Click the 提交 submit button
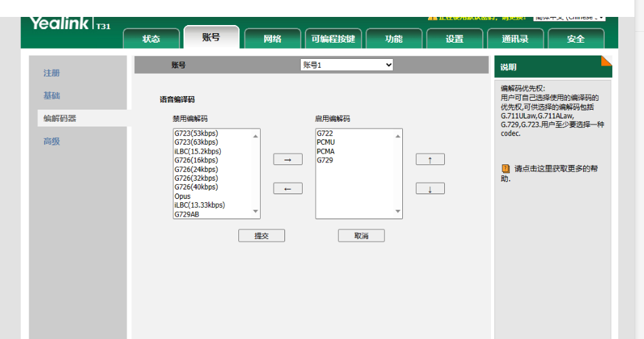This screenshot has width=644, height=339. pyautogui.click(x=261, y=235)
